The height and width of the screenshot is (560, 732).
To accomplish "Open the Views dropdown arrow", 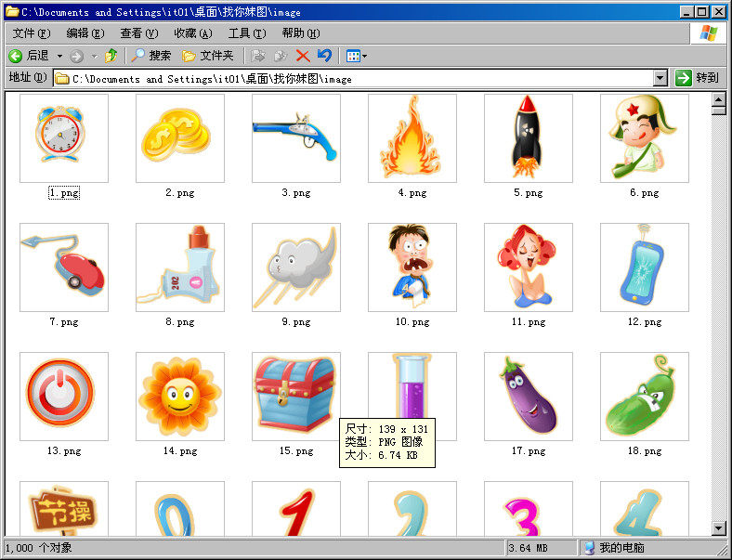I will tap(364, 57).
